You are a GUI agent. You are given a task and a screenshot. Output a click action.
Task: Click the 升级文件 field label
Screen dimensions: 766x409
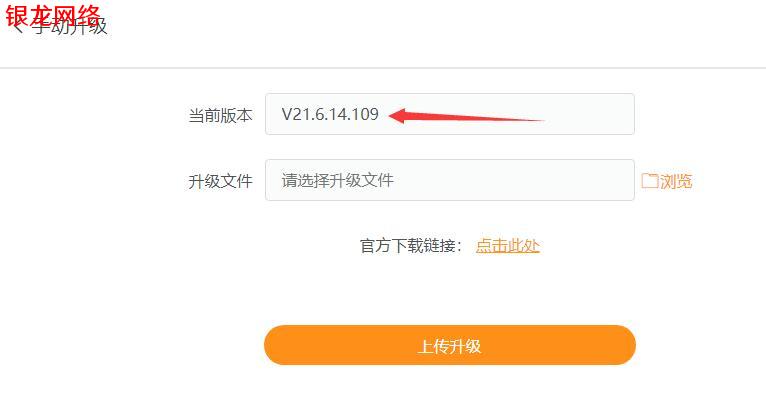[x=220, y=181]
